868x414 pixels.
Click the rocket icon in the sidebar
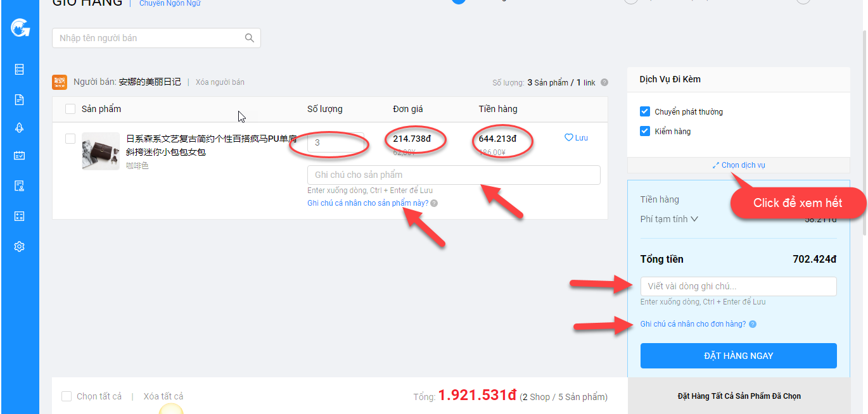coord(19,127)
